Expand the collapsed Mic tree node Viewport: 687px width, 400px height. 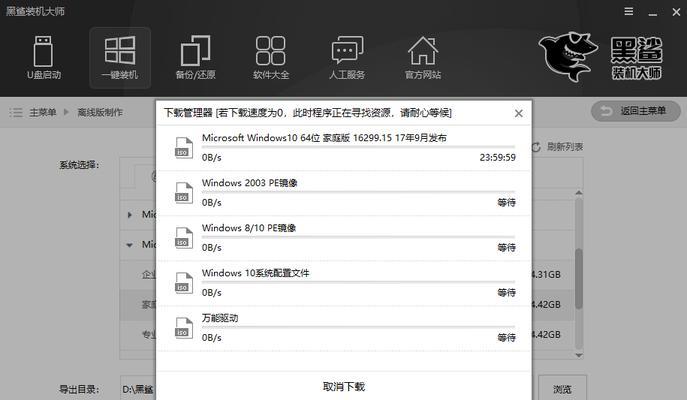(x=130, y=215)
